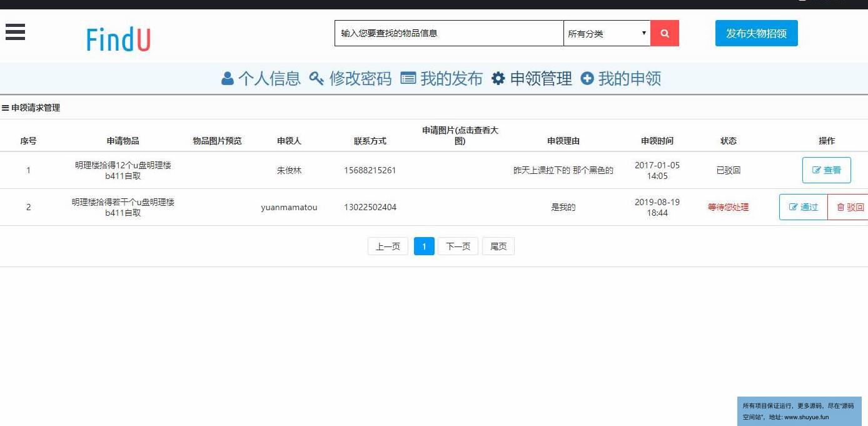
Task: Click the gear icon beside 申领管理
Action: click(x=498, y=78)
